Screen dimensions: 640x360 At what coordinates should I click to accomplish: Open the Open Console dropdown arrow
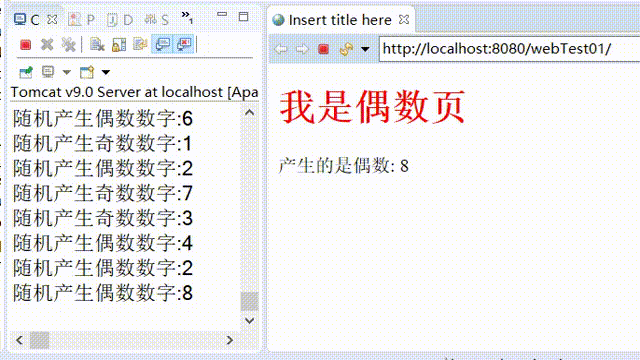pos(106,73)
